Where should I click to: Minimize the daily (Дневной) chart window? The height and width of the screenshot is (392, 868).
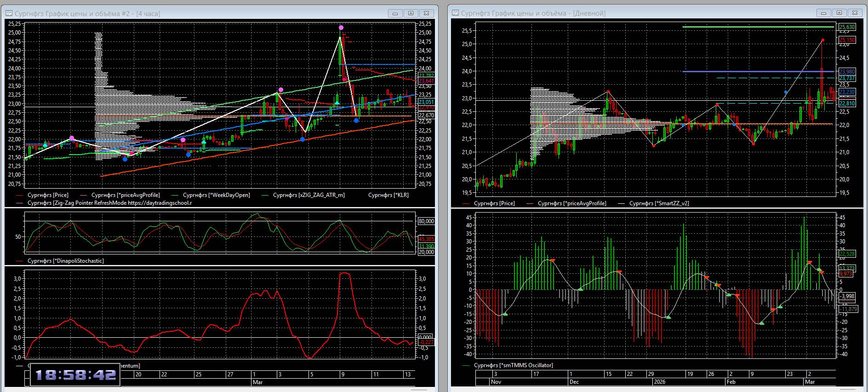click(x=823, y=13)
